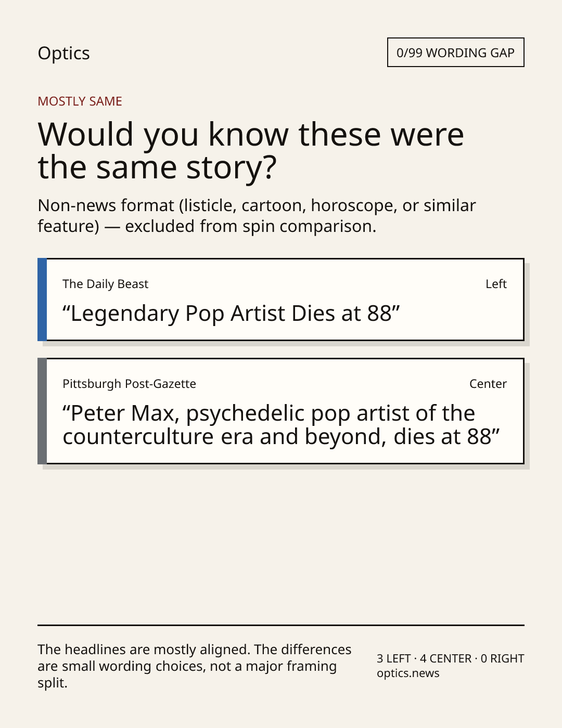Click the main headline about same story
Viewport: 562px width, 728px height.
click(251, 150)
